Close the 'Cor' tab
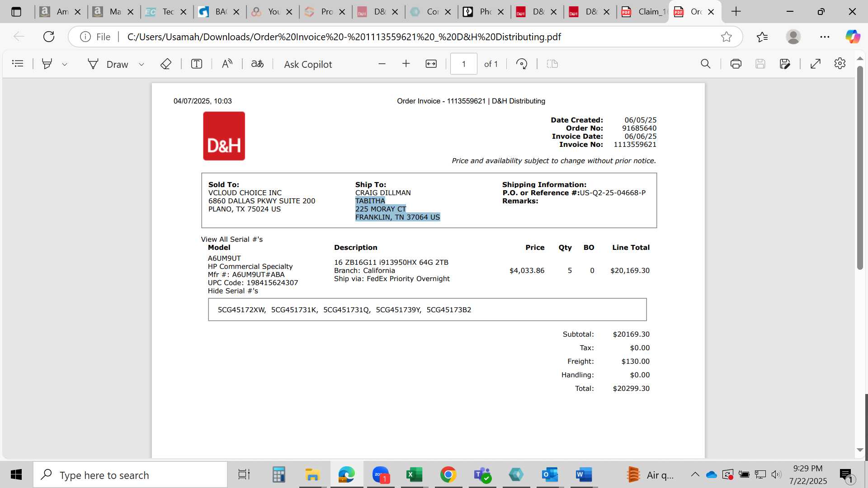868x488 pixels. click(x=448, y=12)
